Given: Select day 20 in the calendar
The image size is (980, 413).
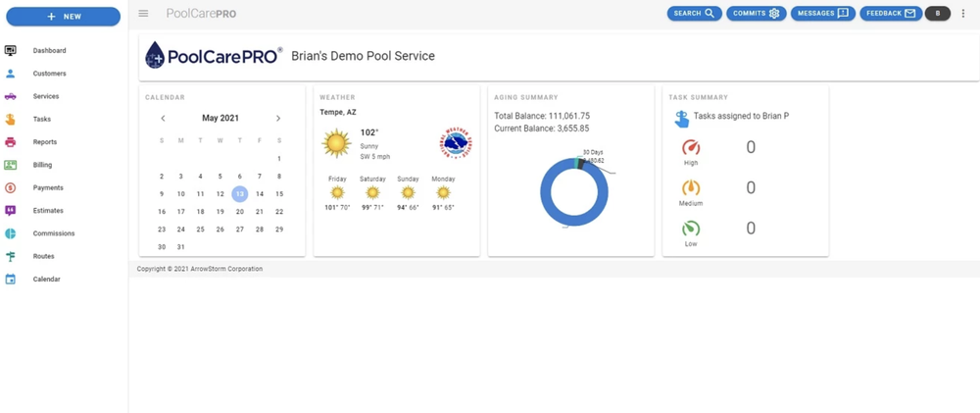Looking at the screenshot, I should click(x=240, y=212).
